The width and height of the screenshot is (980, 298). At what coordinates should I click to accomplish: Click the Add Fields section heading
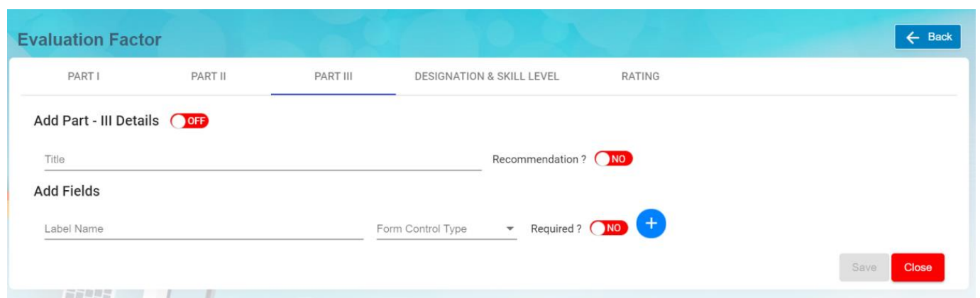click(67, 191)
